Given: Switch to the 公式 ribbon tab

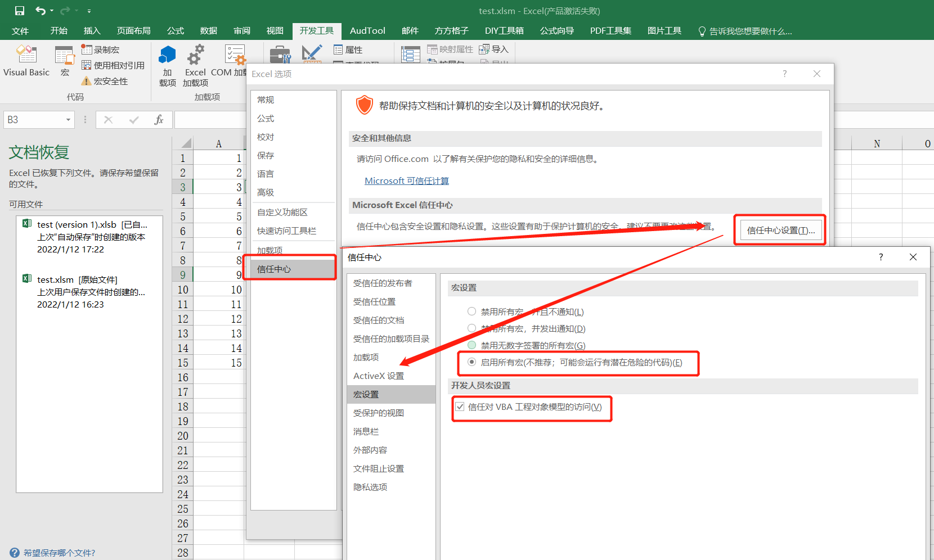Looking at the screenshot, I should [175, 31].
